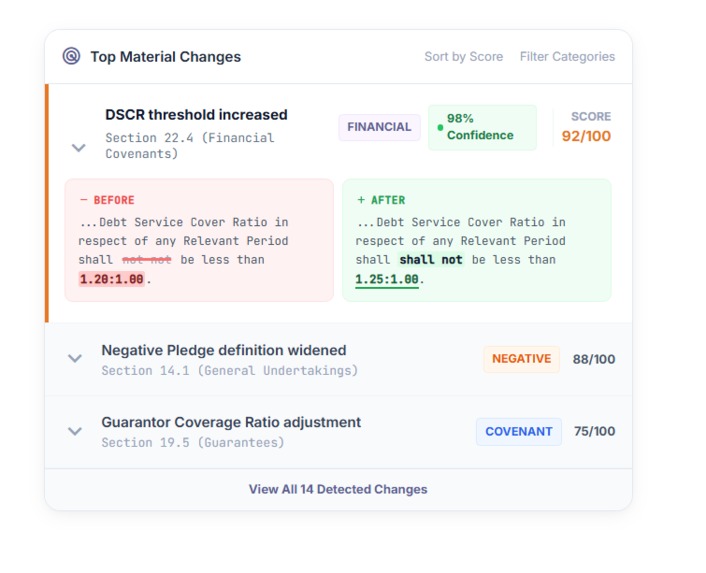
Task: Click the 92/100 score value
Action: pyautogui.click(x=586, y=137)
